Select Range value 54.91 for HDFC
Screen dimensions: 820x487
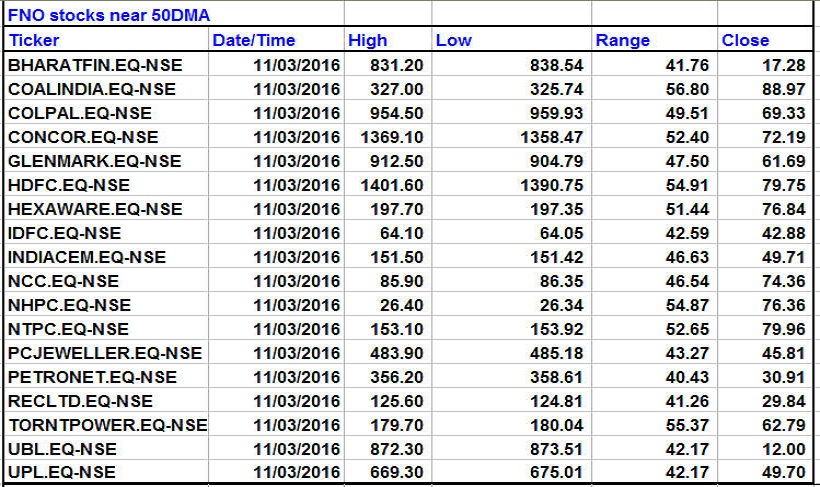coord(688,185)
